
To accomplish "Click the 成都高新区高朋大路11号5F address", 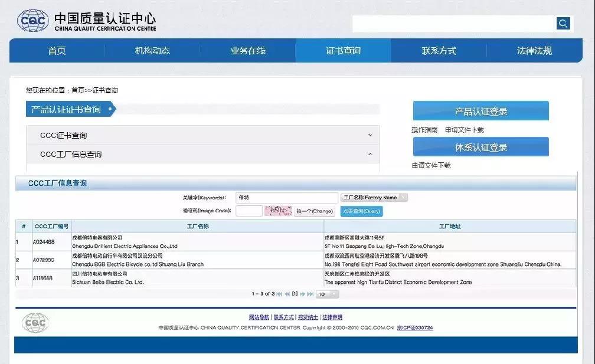I will pyautogui.click(x=354, y=238).
